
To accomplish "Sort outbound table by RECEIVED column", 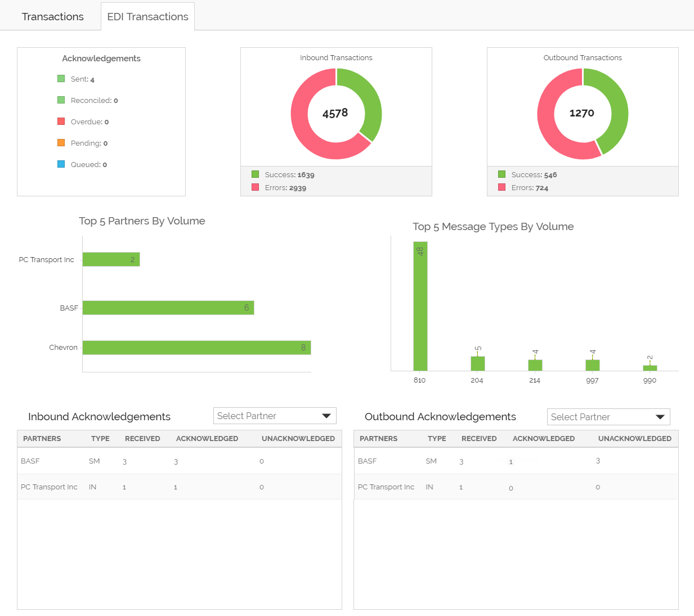I will coord(478,439).
